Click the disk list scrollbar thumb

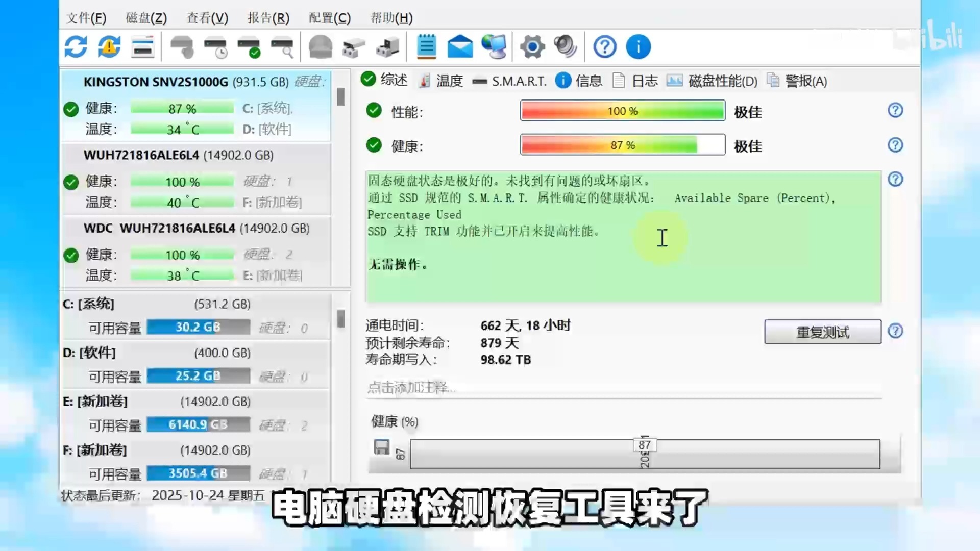click(x=341, y=96)
